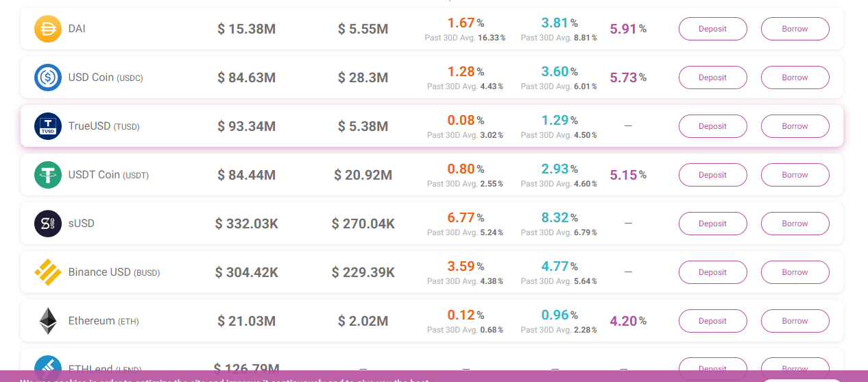Deposit DAI using its Deposit button
The width and height of the screenshot is (868, 382).
pos(713,29)
